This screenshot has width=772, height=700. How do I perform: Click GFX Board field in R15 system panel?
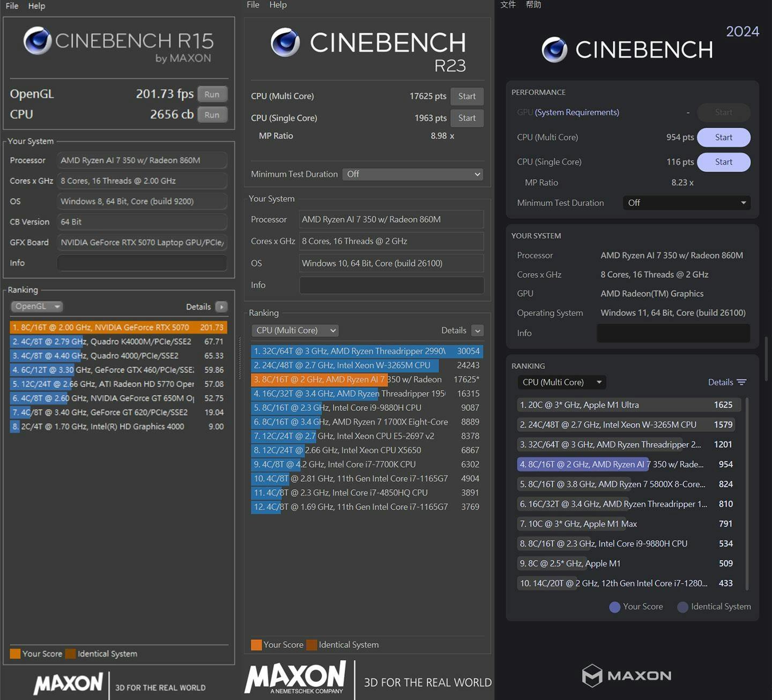coord(142,242)
